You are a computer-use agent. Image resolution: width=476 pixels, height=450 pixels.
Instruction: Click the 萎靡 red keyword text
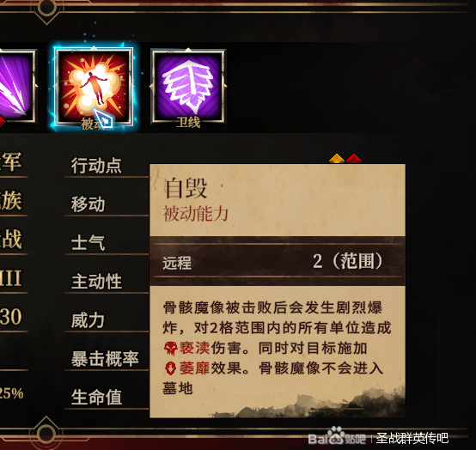pyautogui.click(x=194, y=368)
